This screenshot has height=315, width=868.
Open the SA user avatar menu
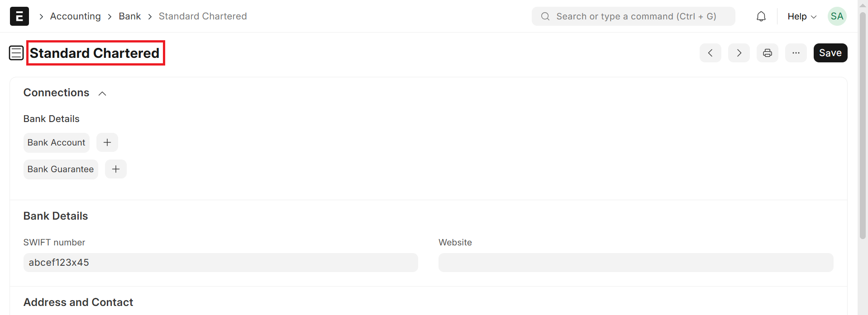coord(837,16)
